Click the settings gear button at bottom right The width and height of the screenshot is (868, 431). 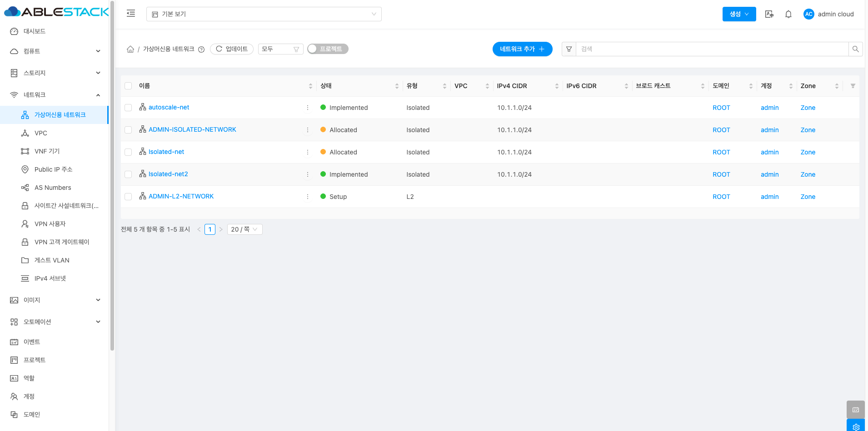(x=856, y=426)
